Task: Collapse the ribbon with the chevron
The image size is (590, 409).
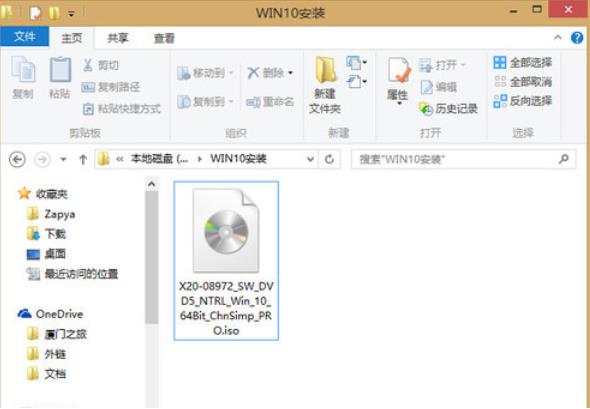Action: point(558,37)
